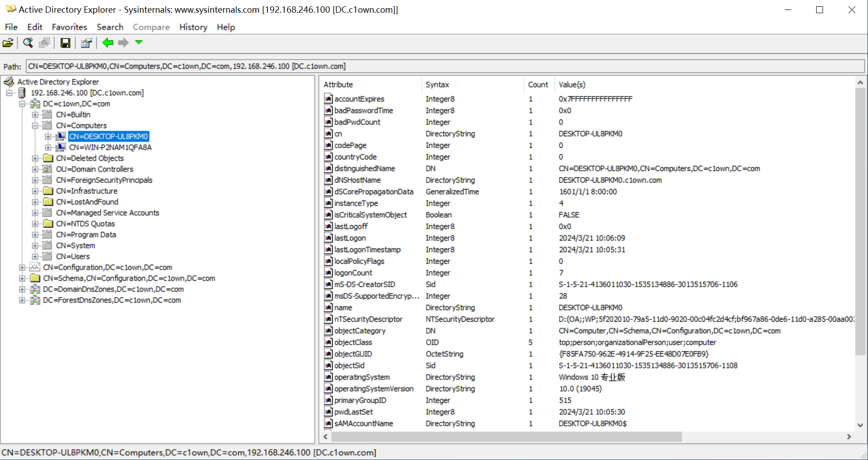Screen dimensions: 868x460
Task: Click the Attribute column header
Action: pyautogui.click(x=338, y=85)
